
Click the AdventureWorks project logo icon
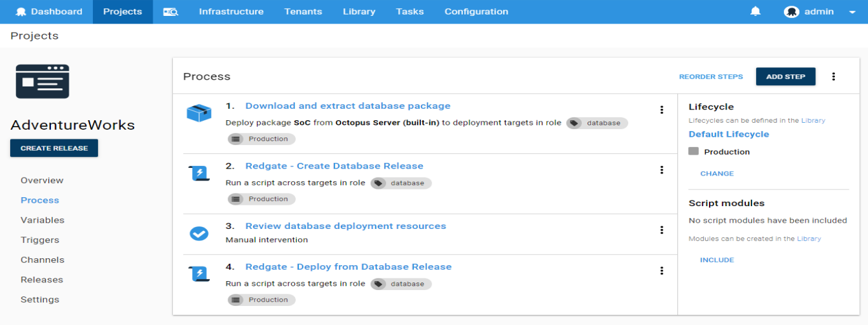pyautogui.click(x=43, y=81)
